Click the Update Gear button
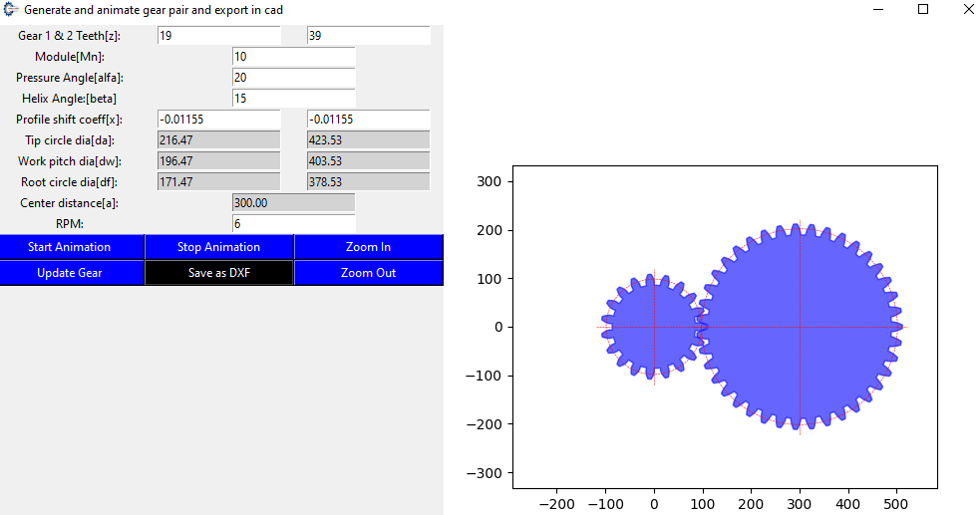Screen dimensions: 980x515 72,273
